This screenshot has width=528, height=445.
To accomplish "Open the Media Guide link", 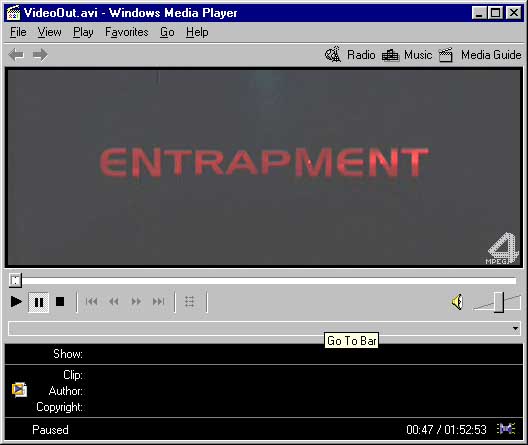I will coord(491,55).
